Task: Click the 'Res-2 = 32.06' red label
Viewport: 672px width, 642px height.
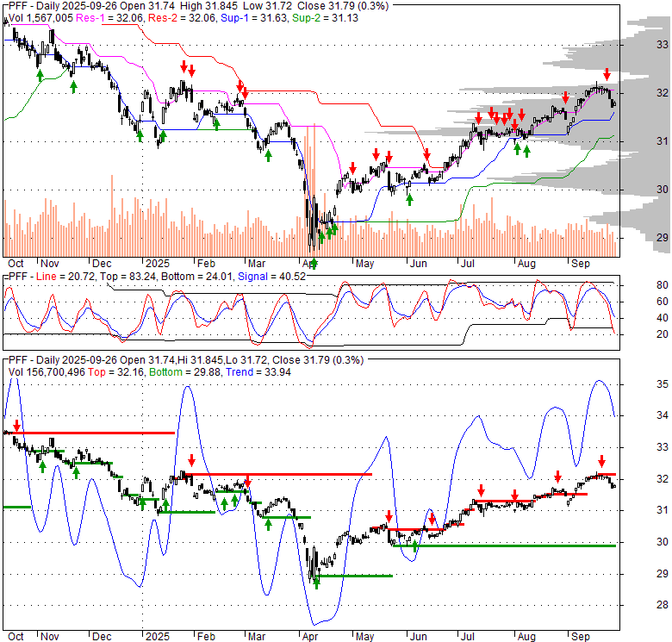Action: (x=181, y=18)
